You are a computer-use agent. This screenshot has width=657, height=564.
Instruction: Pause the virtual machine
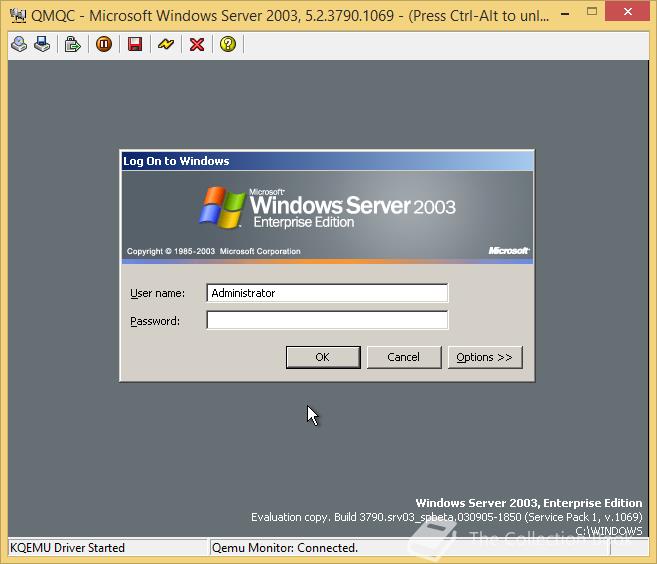[104, 44]
